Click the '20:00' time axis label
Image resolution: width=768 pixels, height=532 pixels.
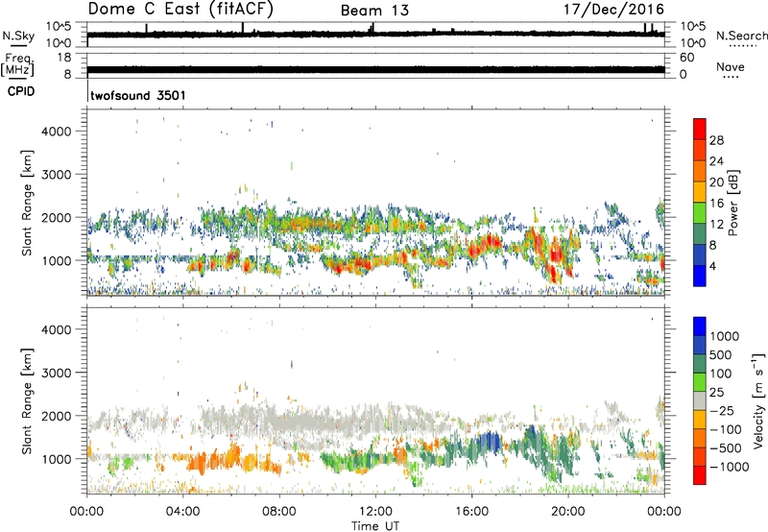(568, 511)
